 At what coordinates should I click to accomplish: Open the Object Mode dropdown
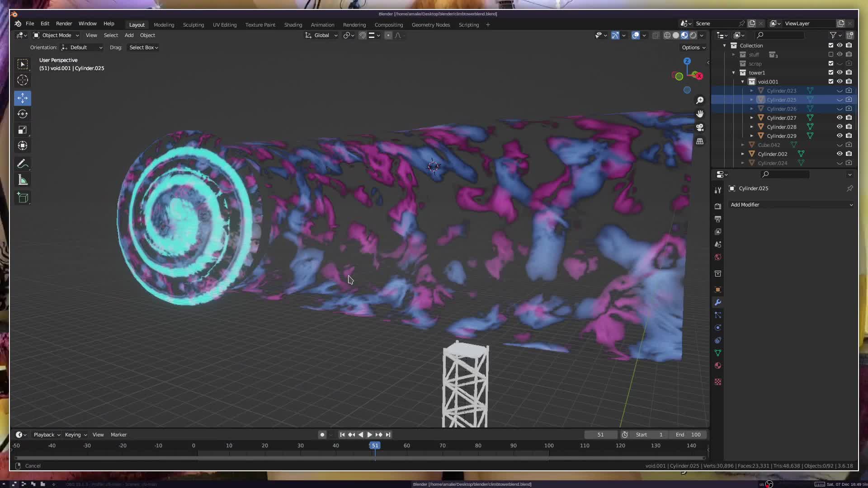pyautogui.click(x=56, y=35)
